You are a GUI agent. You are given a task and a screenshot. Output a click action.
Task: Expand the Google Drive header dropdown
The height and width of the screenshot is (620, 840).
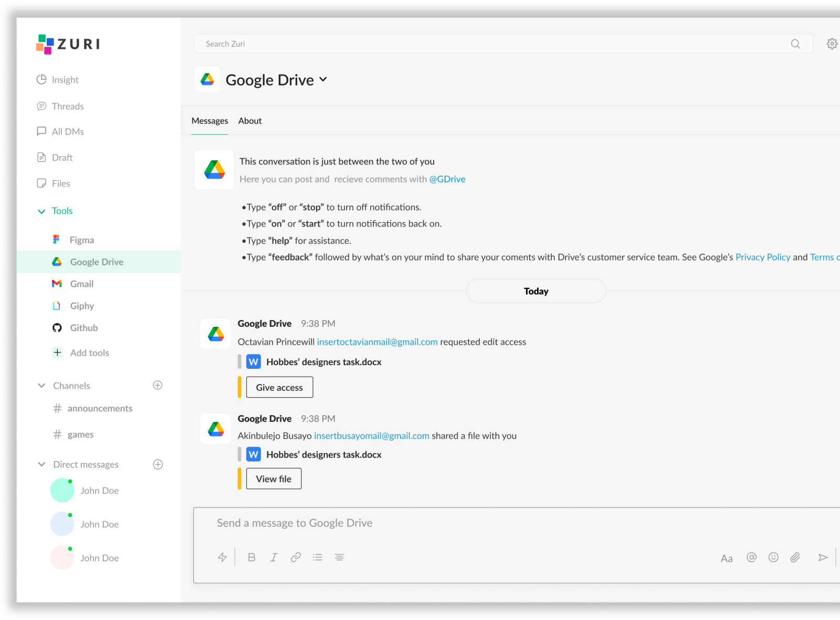click(323, 79)
